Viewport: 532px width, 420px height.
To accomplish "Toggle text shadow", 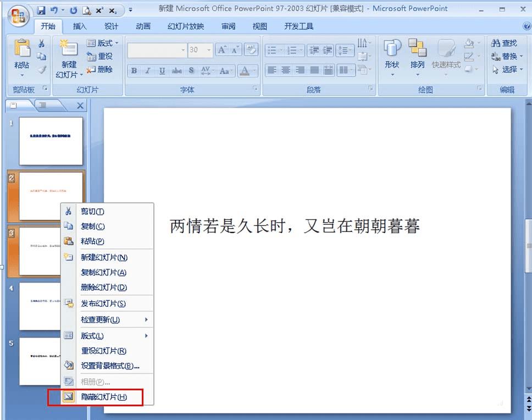I will (x=191, y=70).
